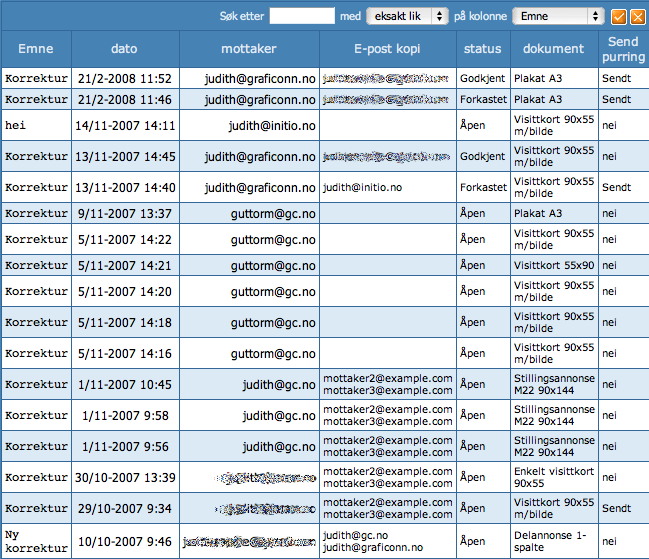Open the 'eksakt lik' match type dropdown
This screenshot has height=559, width=649.
[x=407, y=16]
